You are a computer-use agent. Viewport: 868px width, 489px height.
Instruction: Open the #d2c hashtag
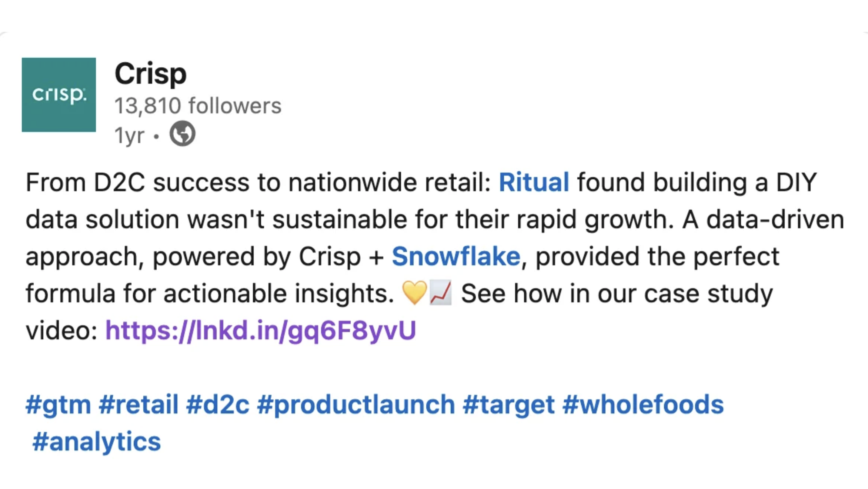[x=218, y=405]
